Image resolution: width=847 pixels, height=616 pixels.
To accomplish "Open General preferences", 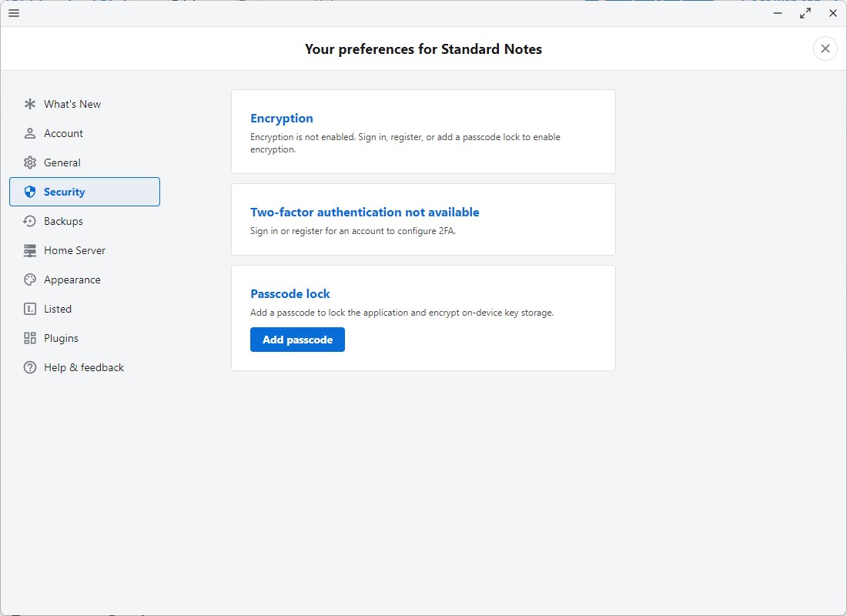I will pos(85,162).
